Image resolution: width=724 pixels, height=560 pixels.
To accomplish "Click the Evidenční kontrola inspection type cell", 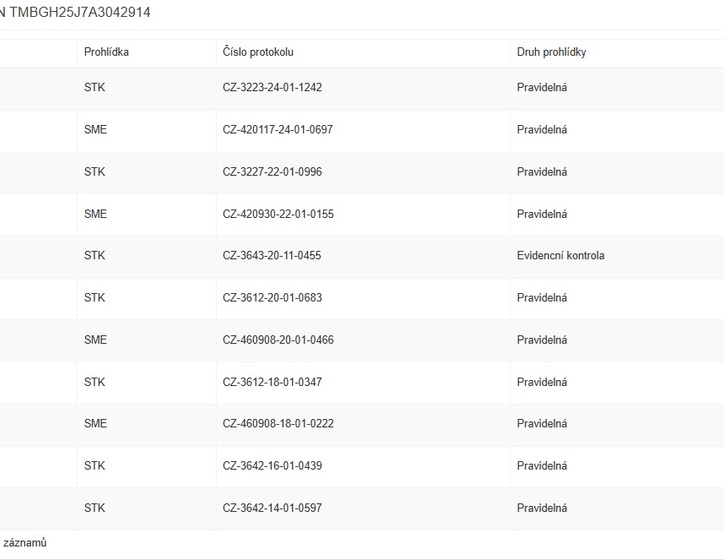I will click(560, 256).
